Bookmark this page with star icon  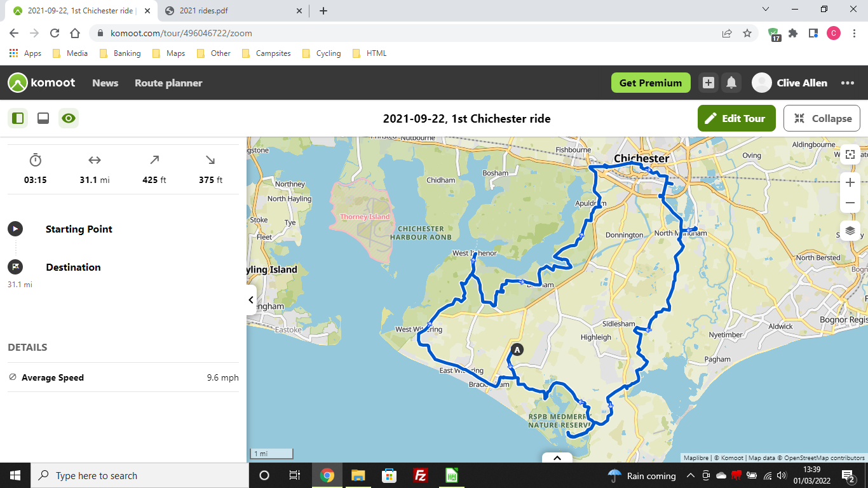[x=747, y=33]
